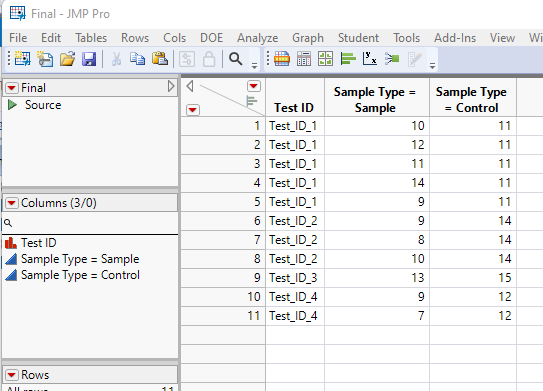Image resolution: width=543 pixels, height=391 pixels.
Task: Select the Sample Type = Control column header
Action: [x=473, y=97]
